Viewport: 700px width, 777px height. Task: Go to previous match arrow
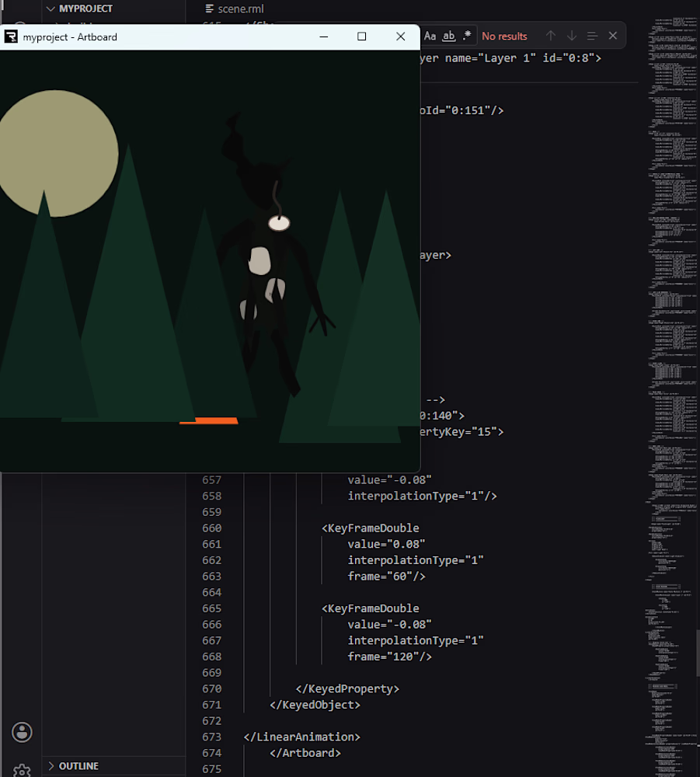(550, 37)
